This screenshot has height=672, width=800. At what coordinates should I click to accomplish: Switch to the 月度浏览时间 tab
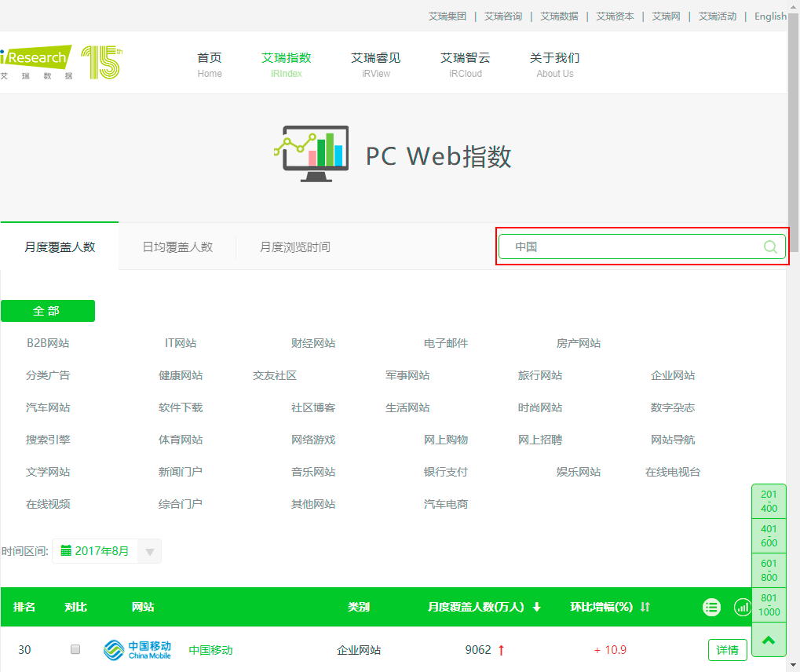pos(294,247)
